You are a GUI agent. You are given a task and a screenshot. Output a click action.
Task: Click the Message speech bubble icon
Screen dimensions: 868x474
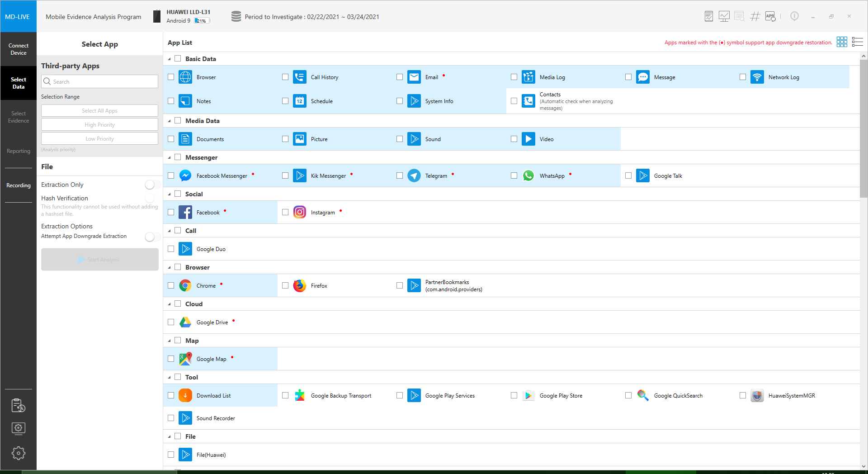point(643,77)
